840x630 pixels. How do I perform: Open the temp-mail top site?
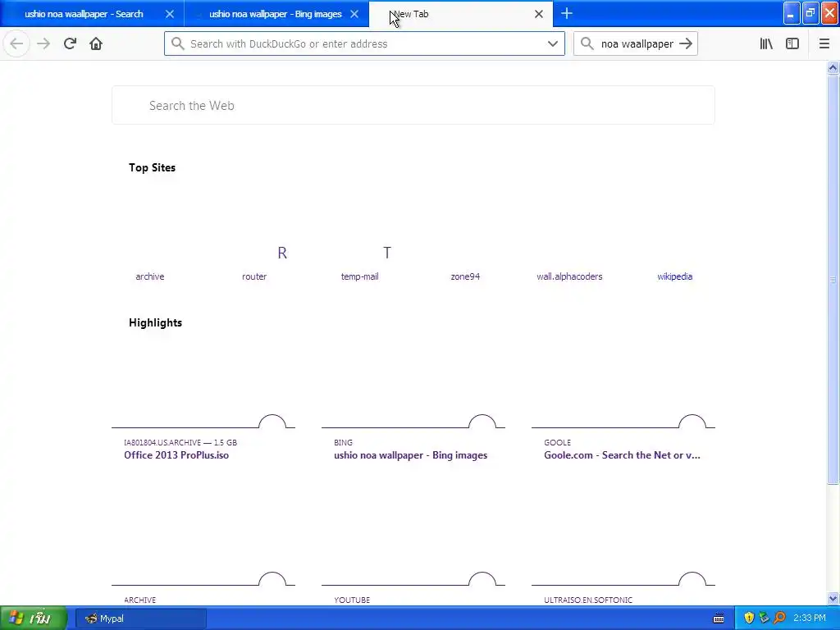(x=360, y=276)
